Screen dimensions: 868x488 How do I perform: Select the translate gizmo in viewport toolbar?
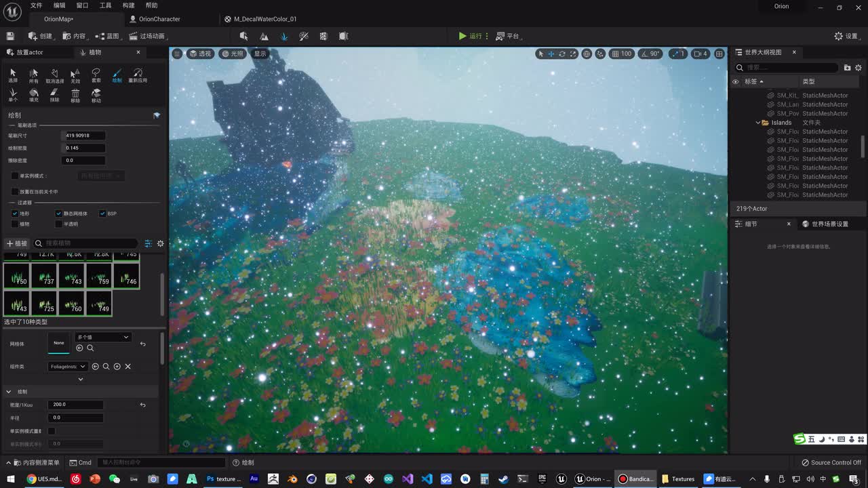point(551,54)
